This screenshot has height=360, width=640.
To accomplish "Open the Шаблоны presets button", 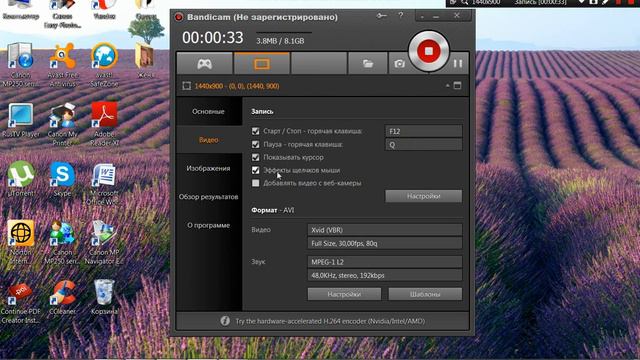I will (x=425, y=294).
